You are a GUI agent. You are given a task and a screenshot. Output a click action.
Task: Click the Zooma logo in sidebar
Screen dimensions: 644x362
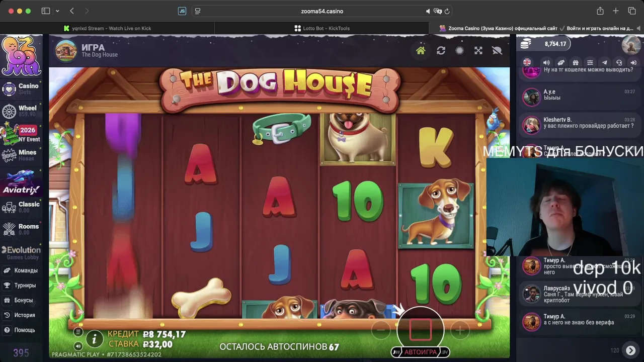[x=21, y=55]
